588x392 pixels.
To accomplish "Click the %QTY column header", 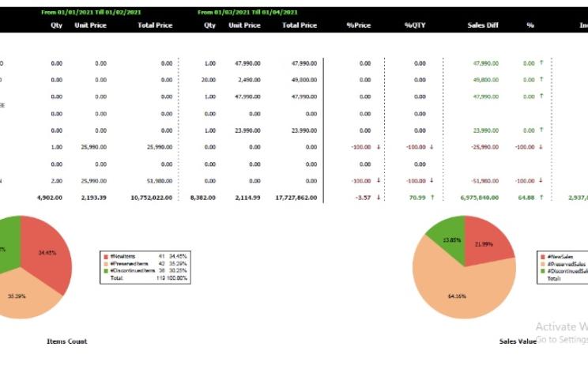I will [x=415, y=25].
